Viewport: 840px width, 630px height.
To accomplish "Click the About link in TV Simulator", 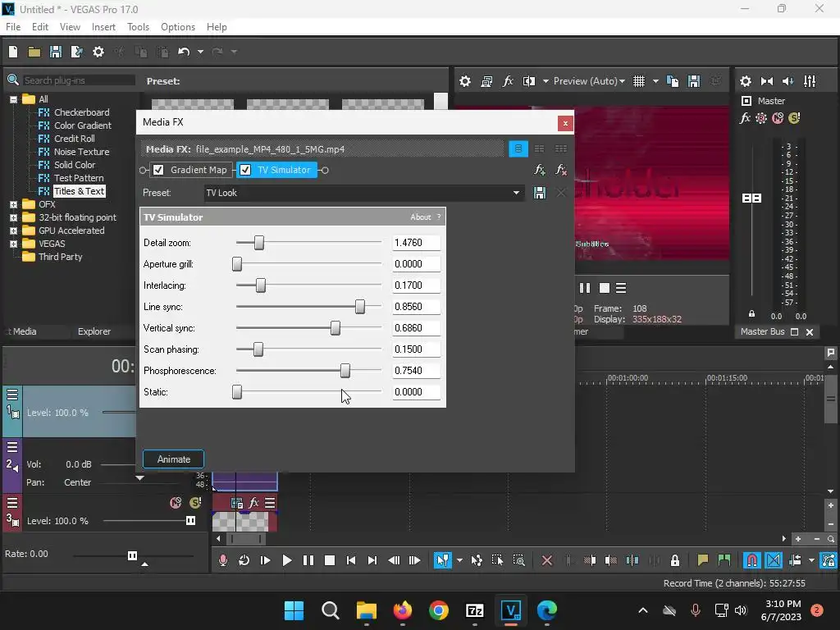I will click(x=420, y=217).
